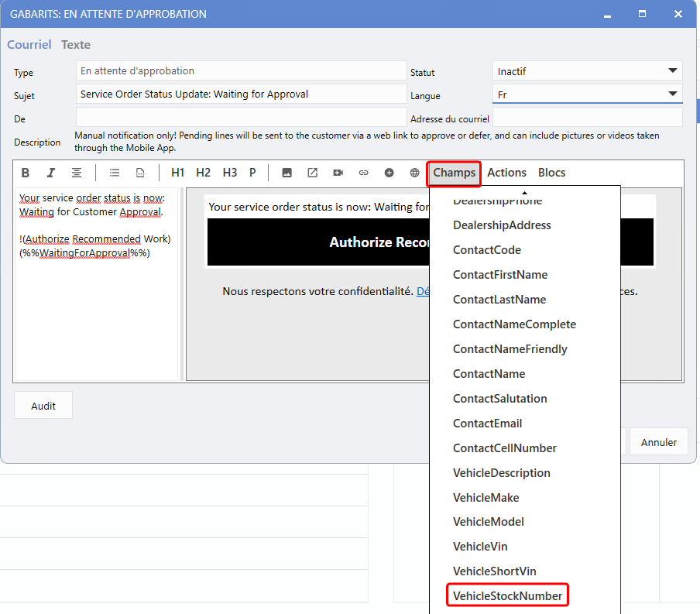Toggle bold formatting in the editor toolbar
The image size is (700, 614).
(x=26, y=173)
